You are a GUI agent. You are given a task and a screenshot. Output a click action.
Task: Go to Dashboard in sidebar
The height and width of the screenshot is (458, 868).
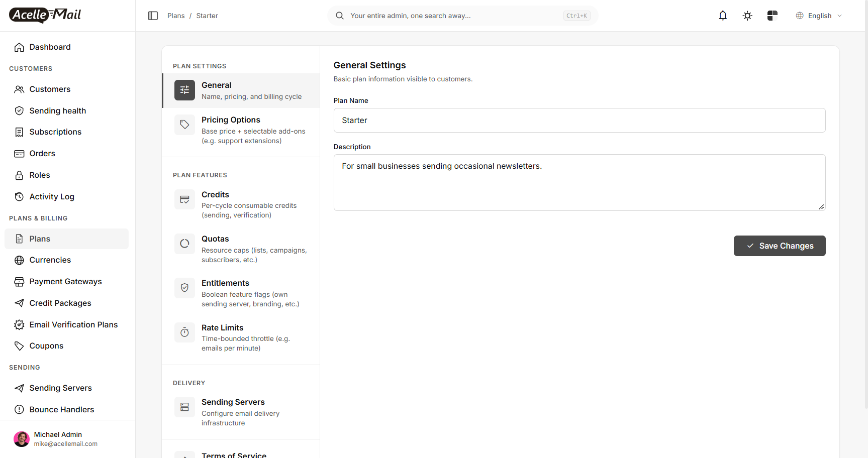[66, 47]
